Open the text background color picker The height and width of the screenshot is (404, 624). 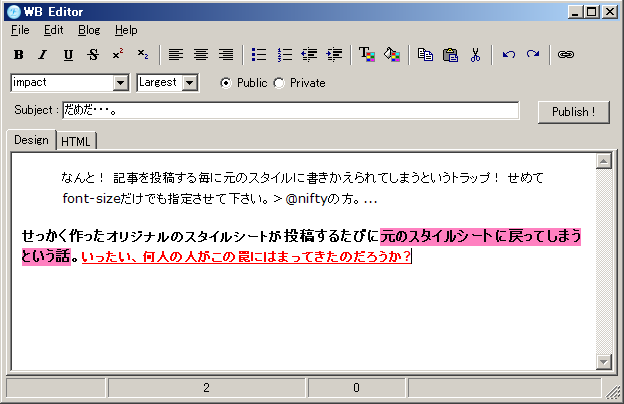(x=392, y=55)
